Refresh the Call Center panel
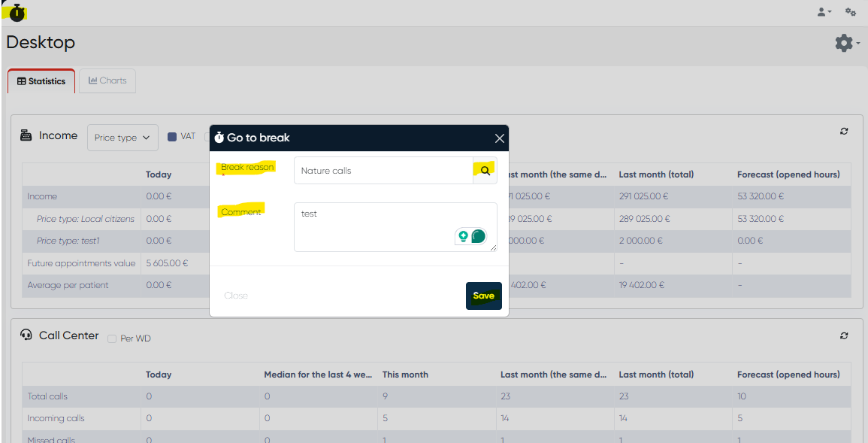The height and width of the screenshot is (443, 868). (844, 335)
